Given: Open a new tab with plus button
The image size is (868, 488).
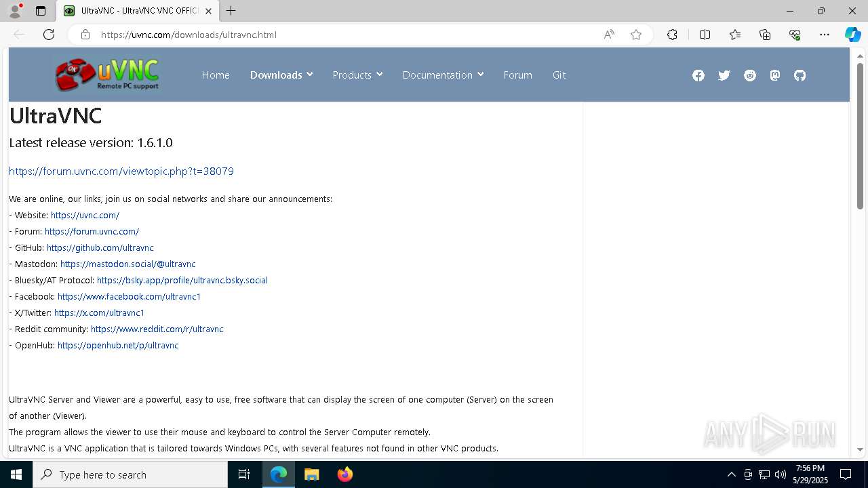Looking at the screenshot, I should 231,11.
